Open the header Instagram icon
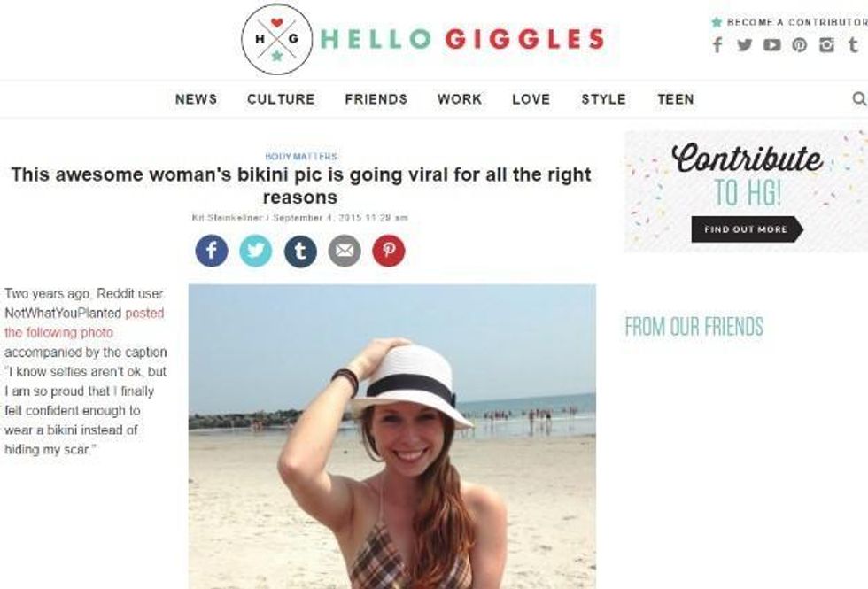 [x=826, y=45]
